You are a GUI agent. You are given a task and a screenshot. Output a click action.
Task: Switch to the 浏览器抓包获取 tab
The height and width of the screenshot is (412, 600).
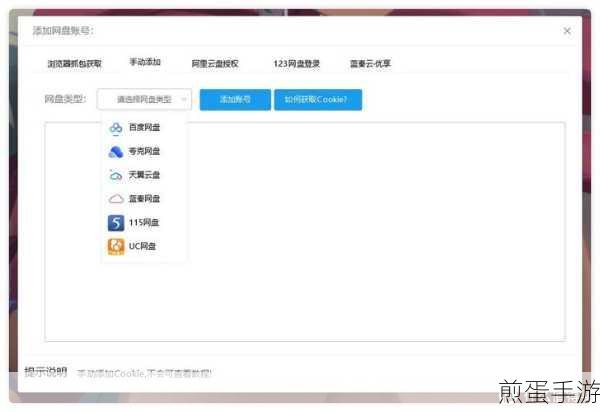(75, 64)
